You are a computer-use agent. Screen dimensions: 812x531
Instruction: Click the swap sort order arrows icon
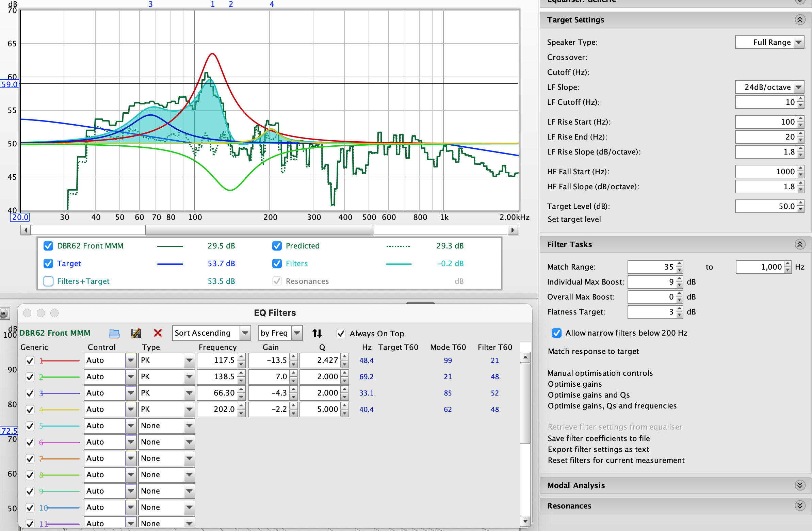(x=317, y=333)
